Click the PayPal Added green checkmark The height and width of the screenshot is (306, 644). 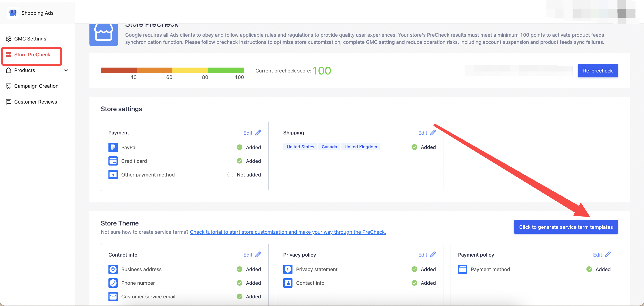(x=239, y=147)
